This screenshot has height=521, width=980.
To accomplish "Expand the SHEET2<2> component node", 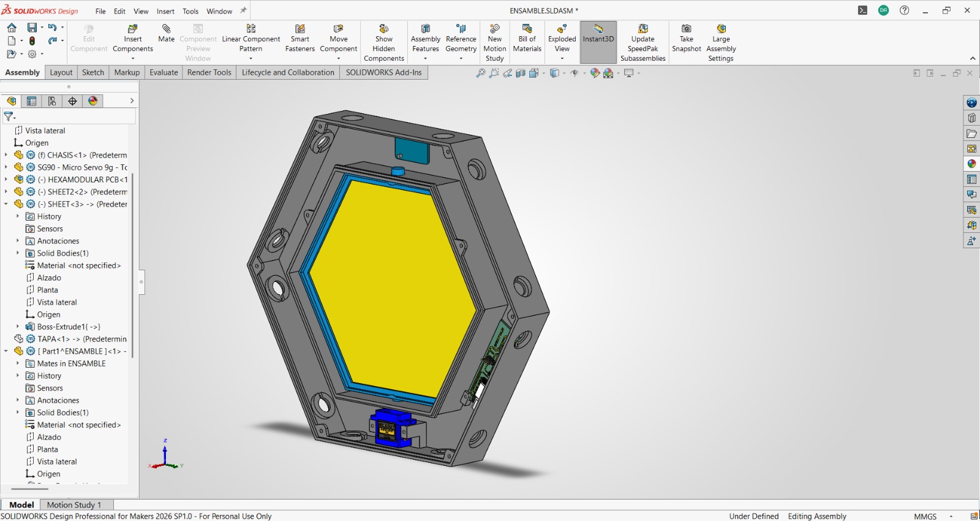I will pos(6,192).
